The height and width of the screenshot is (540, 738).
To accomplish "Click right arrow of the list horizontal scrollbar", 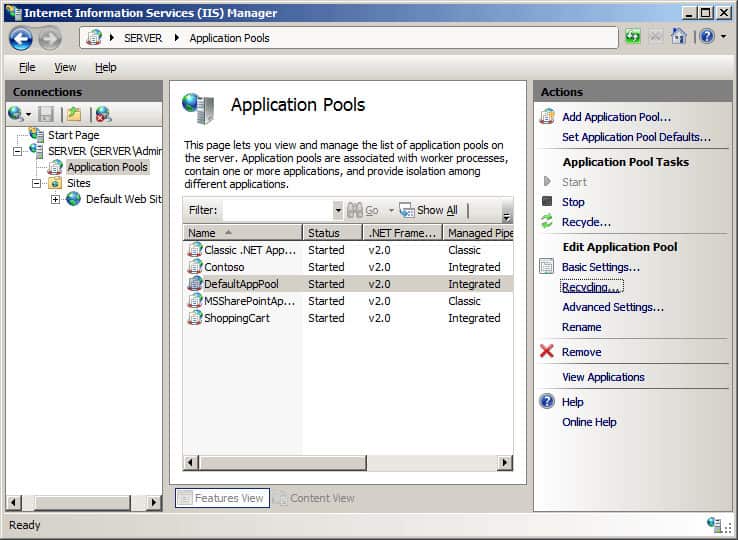I will [505, 463].
